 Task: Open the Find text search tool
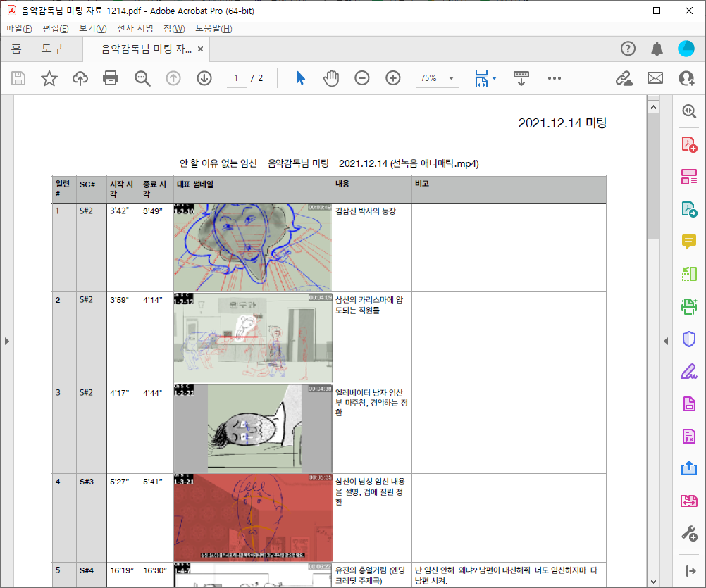(142, 78)
